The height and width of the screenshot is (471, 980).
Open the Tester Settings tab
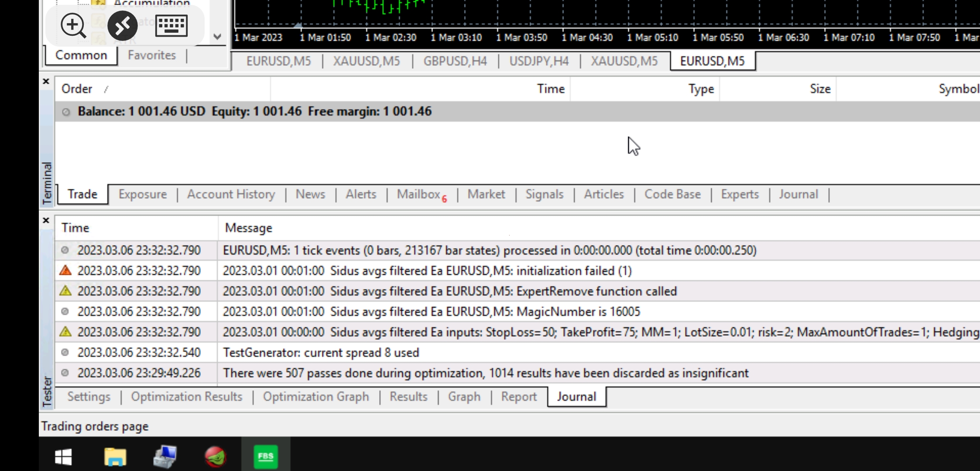[89, 397]
